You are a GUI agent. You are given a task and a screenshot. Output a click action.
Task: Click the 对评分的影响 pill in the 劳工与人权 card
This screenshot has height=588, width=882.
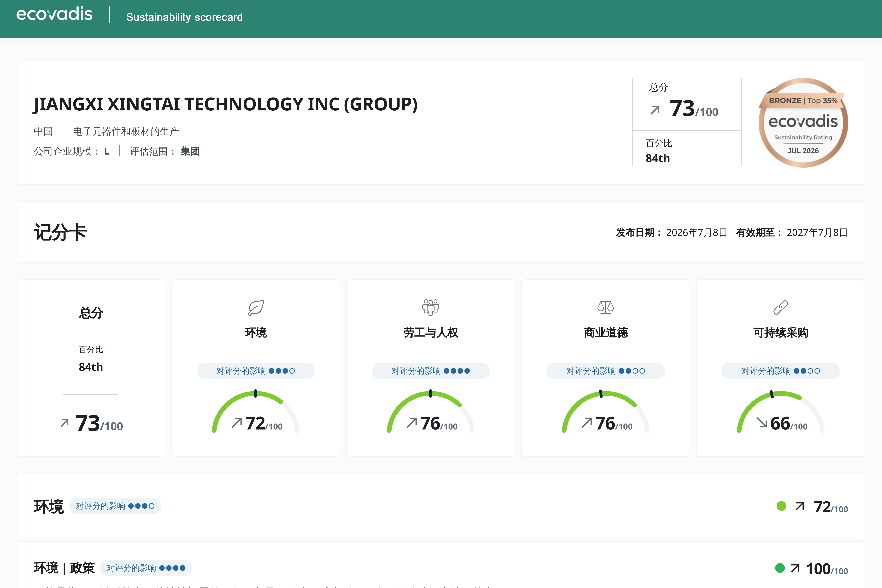(x=430, y=371)
